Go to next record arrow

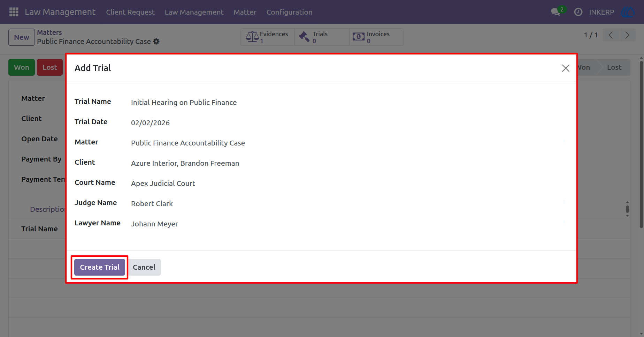coord(627,35)
